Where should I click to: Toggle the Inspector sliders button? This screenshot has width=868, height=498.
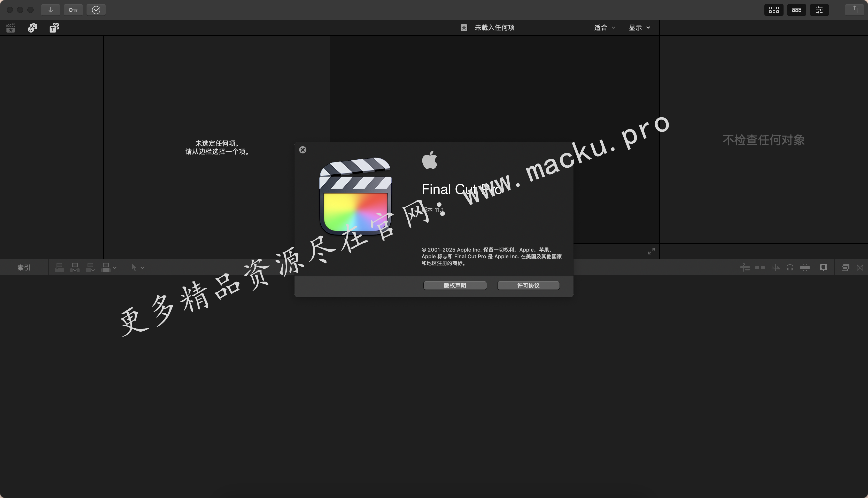pyautogui.click(x=819, y=10)
